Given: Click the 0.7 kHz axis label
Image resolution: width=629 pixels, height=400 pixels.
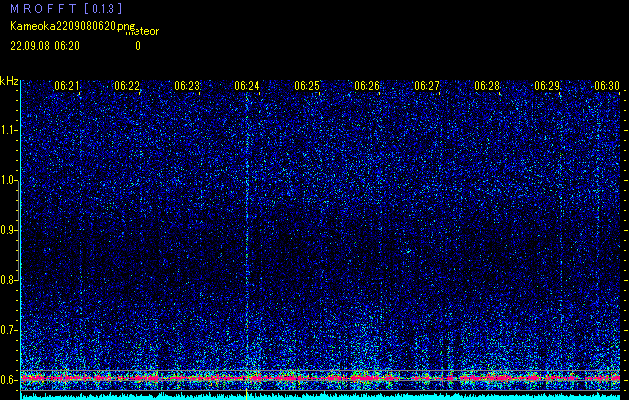Looking at the screenshot, I should click(x=9, y=330).
